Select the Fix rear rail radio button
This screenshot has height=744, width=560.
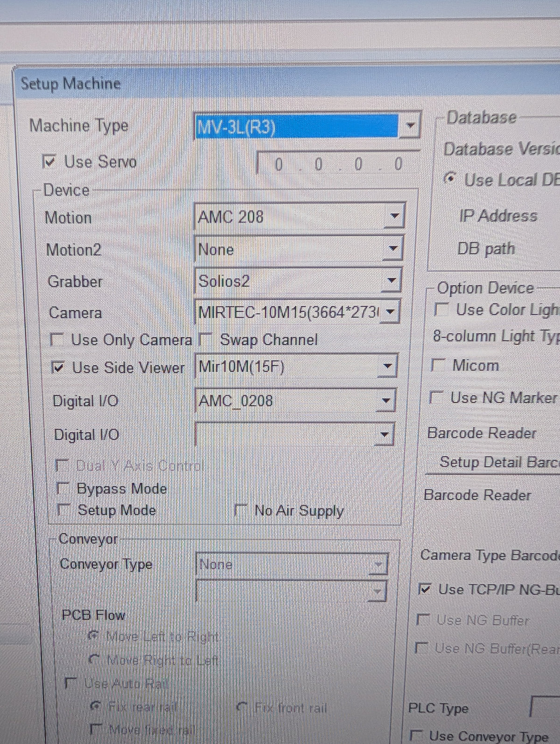tap(96, 707)
